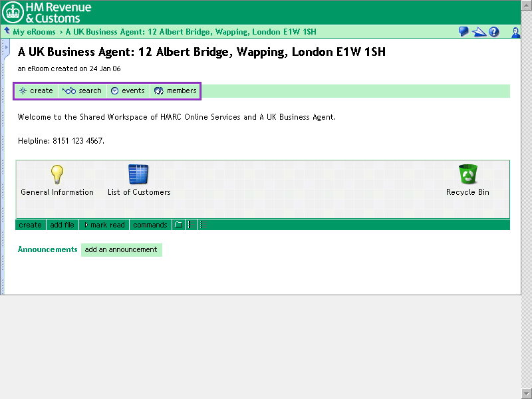Click the up arrow beside My eRooms
The height and width of the screenshot is (399, 532).
[x=7, y=31]
